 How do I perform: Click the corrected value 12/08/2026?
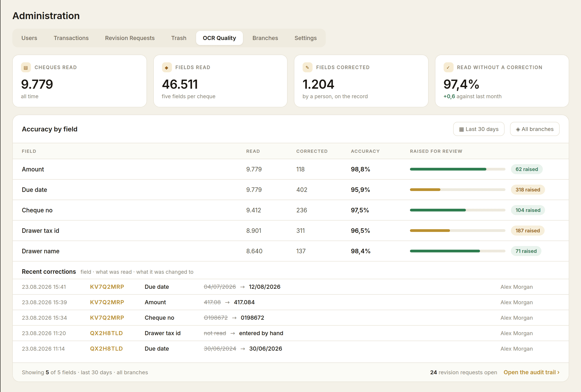tap(265, 287)
